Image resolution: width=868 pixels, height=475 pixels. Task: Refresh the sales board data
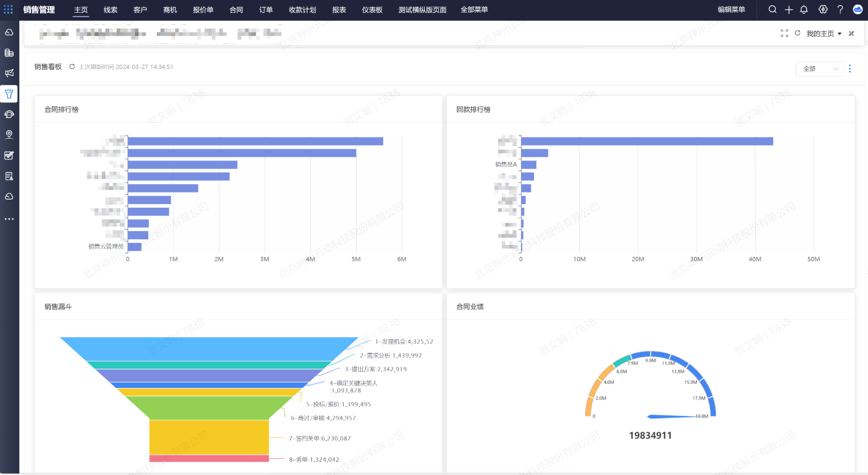click(72, 67)
